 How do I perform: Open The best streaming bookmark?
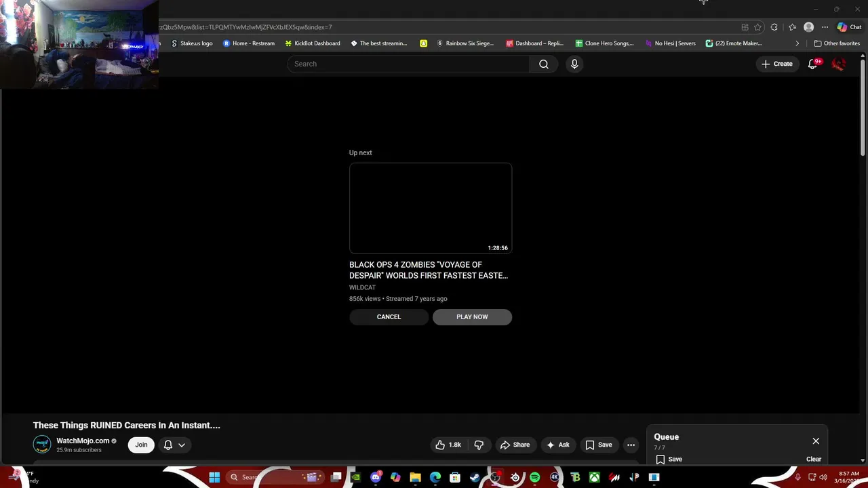pos(378,43)
